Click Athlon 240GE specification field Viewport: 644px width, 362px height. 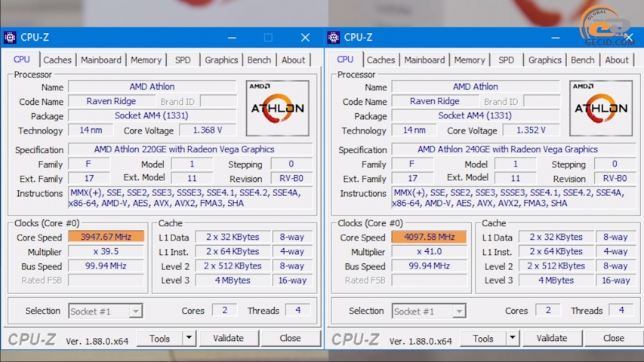(514, 149)
